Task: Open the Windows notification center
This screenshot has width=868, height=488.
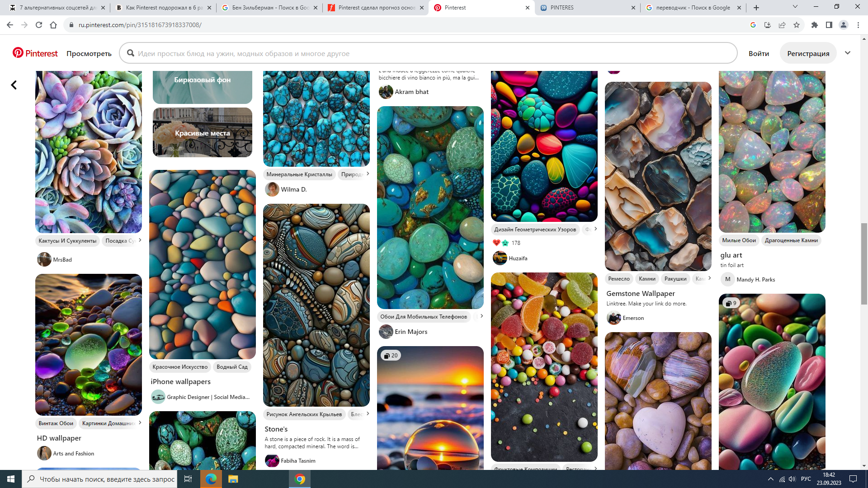Action: (853, 479)
